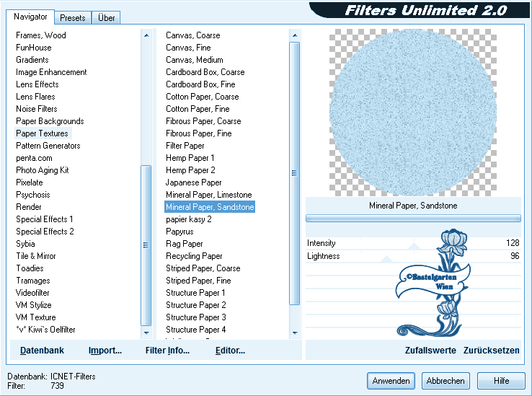Select the Tile & Mirror category
532x396 pixels.
(x=36, y=256)
